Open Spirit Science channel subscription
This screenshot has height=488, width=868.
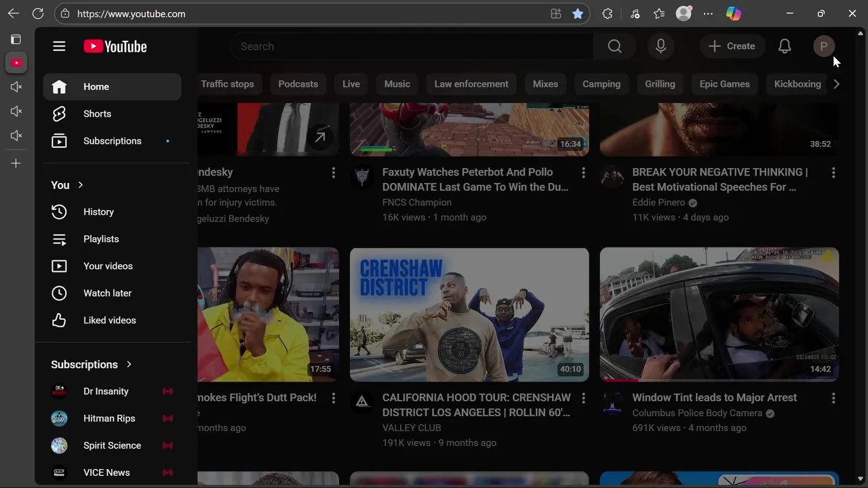click(112, 446)
